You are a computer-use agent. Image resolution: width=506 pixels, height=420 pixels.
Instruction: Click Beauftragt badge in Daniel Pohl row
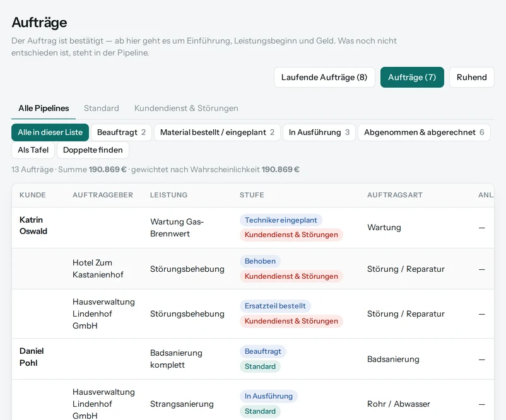click(262, 351)
